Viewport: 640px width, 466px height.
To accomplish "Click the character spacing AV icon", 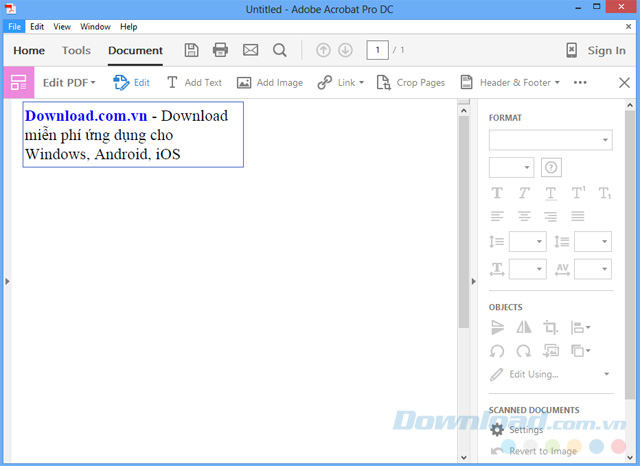I will 562,269.
